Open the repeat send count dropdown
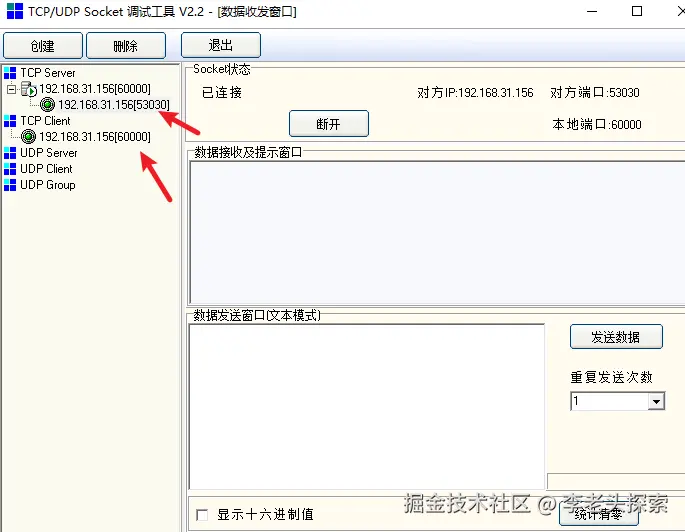Viewport: 685px width, 532px height. pyautogui.click(x=656, y=401)
